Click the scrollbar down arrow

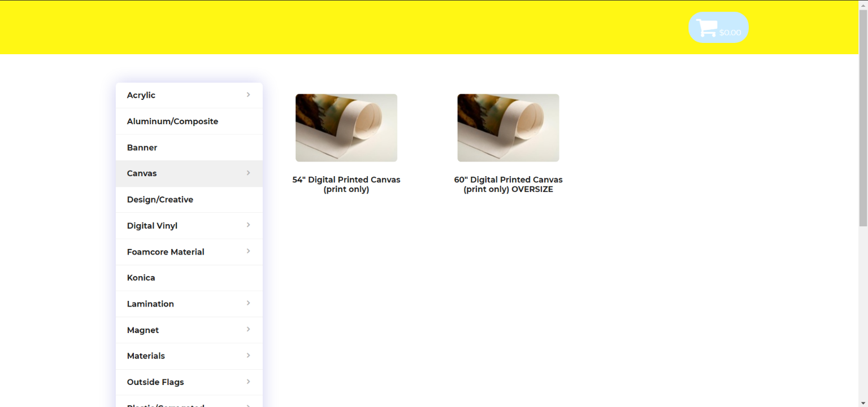point(863,402)
